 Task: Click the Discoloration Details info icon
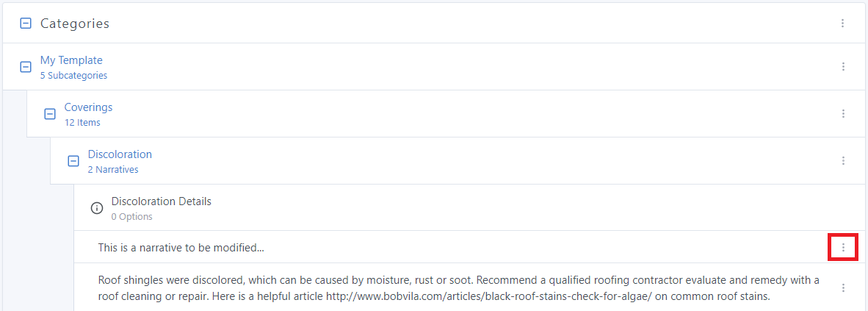(96, 208)
